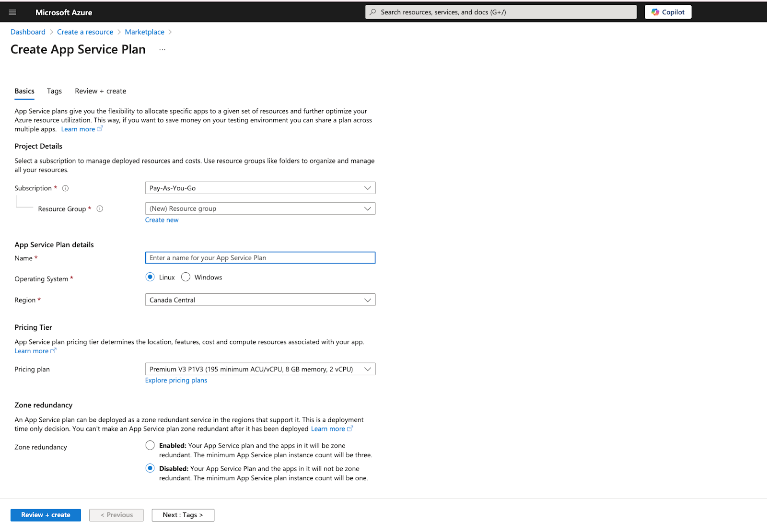
Task: Switch to the Tags tab
Action: click(54, 91)
